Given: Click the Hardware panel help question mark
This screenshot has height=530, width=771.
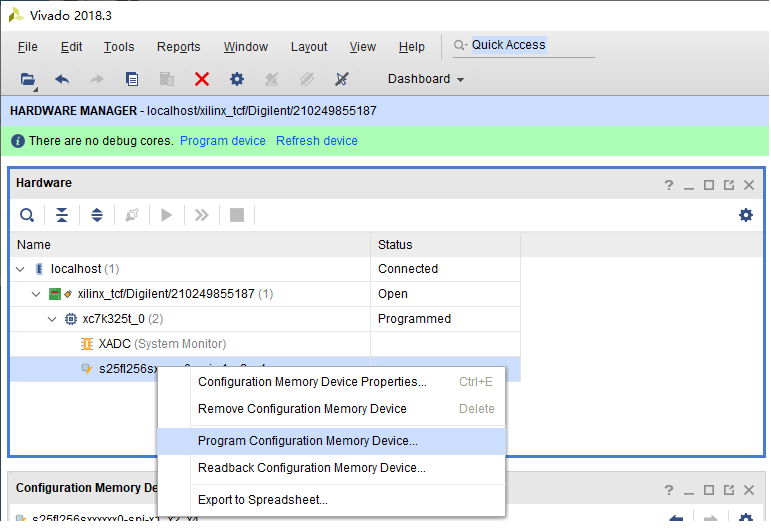Looking at the screenshot, I should point(669,185).
